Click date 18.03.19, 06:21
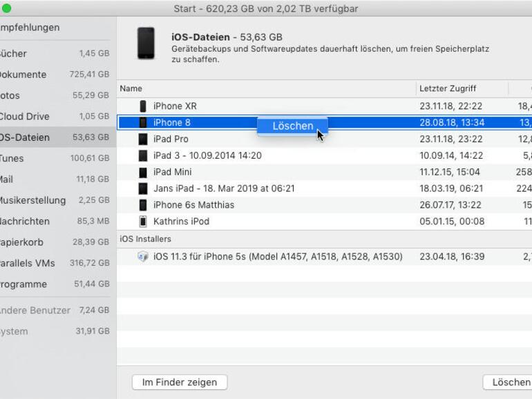 tap(451, 188)
